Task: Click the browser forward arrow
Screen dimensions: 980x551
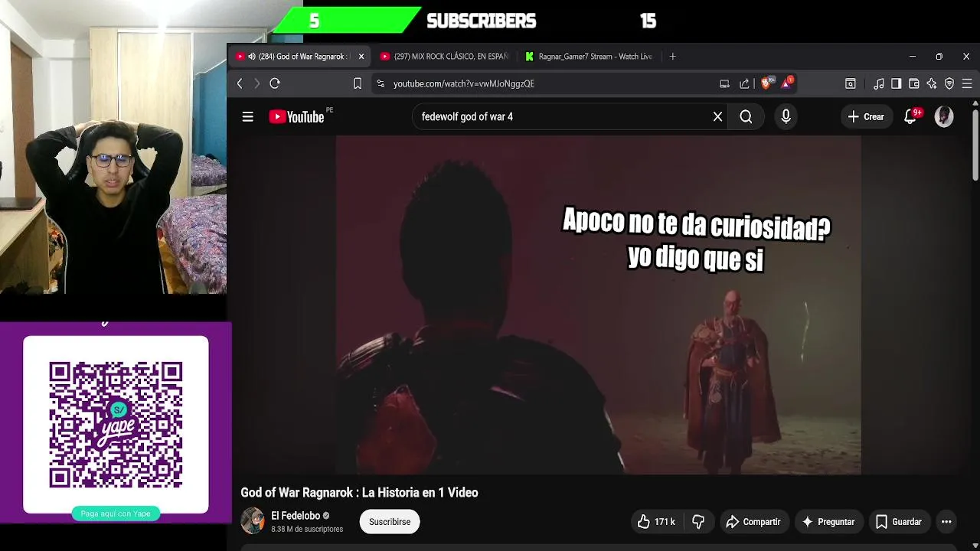Action: coord(256,83)
